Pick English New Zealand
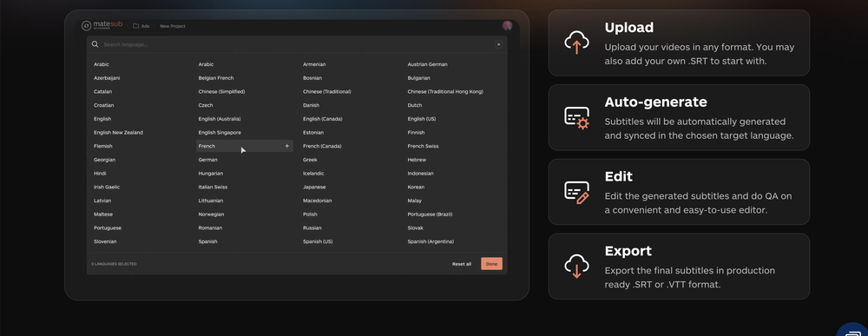 click(x=118, y=133)
